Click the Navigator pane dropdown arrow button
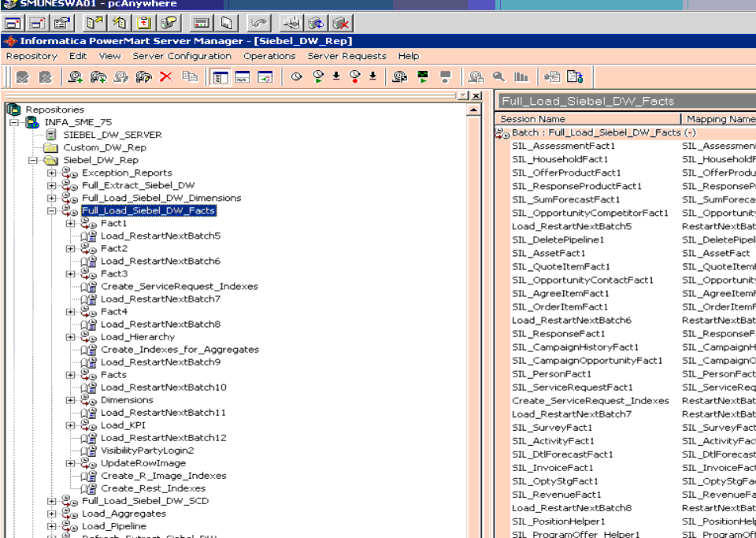The image size is (756, 538). pyautogui.click(x=462, y=95)
